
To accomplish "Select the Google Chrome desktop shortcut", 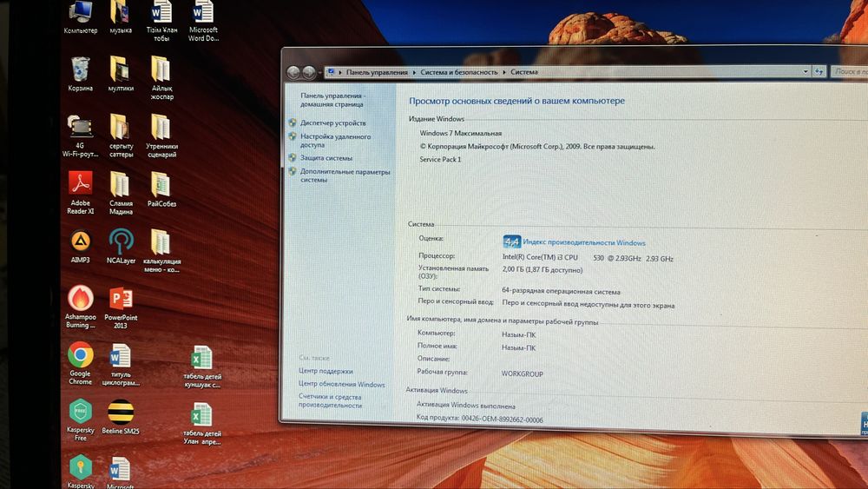I will 80,363.
